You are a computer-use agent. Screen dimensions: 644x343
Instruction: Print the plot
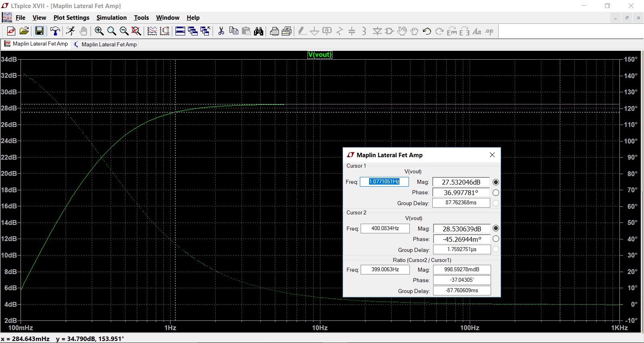pos(274,31)
